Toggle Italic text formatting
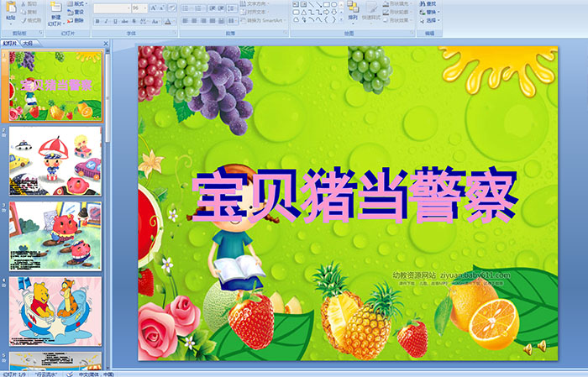This screenshot has height=377, width=588. tap(106, 22)
